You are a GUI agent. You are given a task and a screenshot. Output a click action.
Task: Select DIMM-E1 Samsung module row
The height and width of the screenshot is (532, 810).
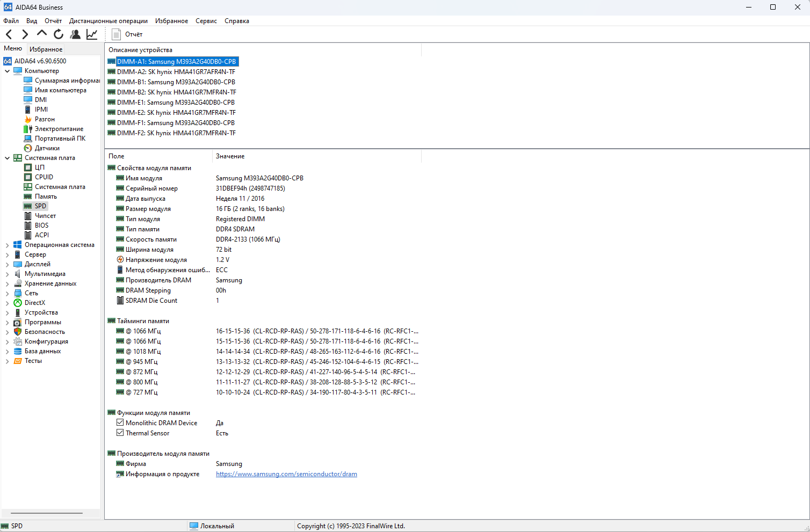[x=171, y=103]
